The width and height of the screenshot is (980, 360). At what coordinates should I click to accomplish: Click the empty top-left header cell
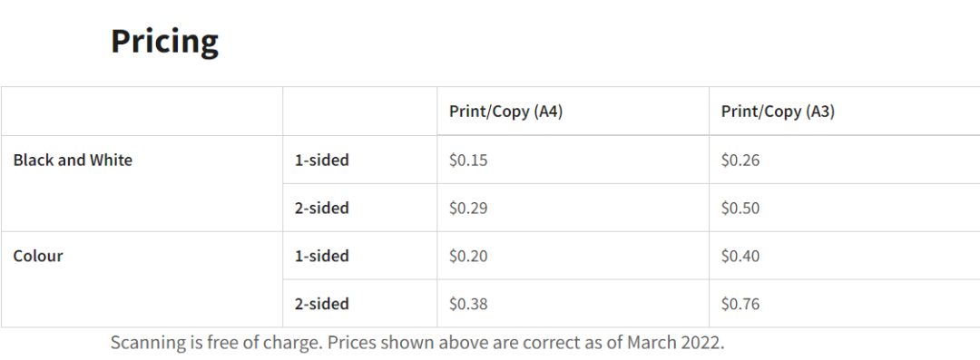[142, 112]
